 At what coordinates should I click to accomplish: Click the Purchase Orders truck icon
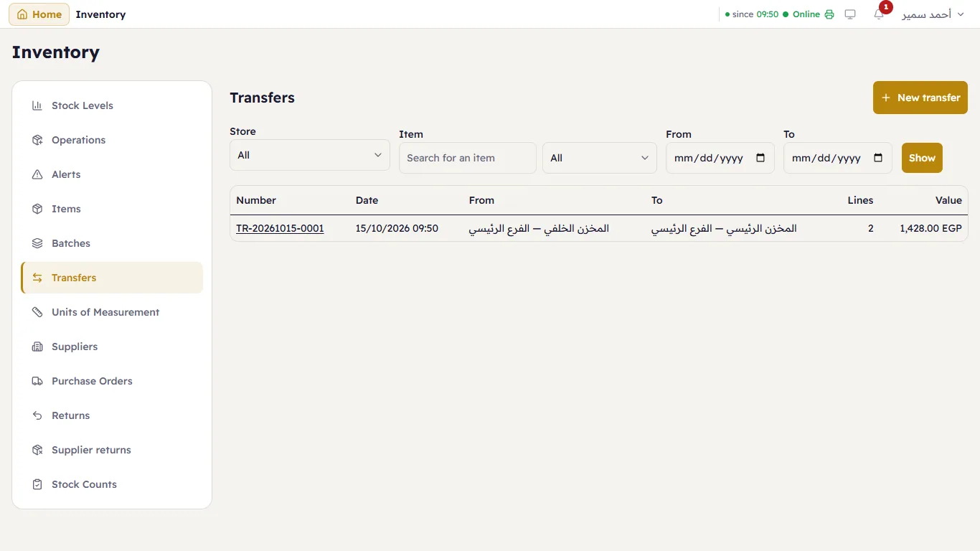(x=37, y=381)
